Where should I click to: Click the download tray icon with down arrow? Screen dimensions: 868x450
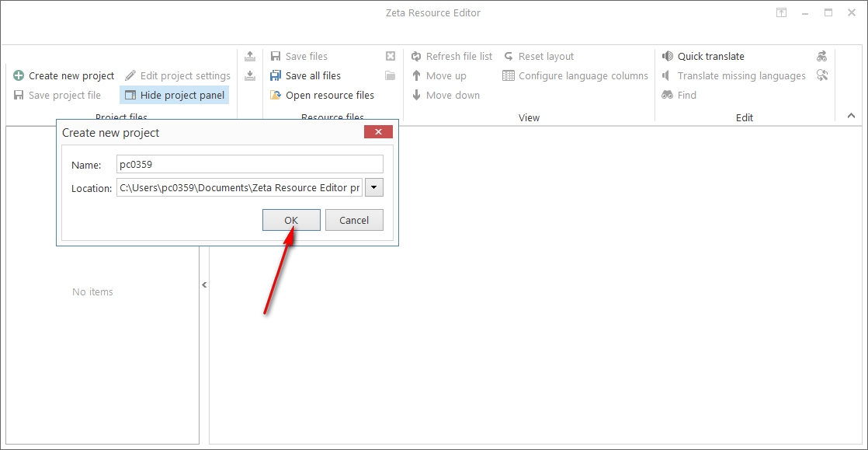(x=250, y=75)
